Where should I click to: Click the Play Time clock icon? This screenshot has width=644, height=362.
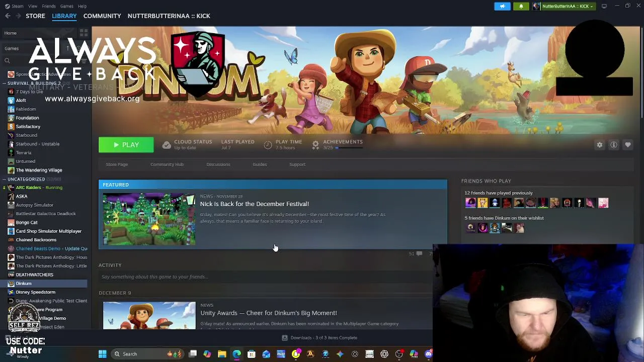(268, 145)
